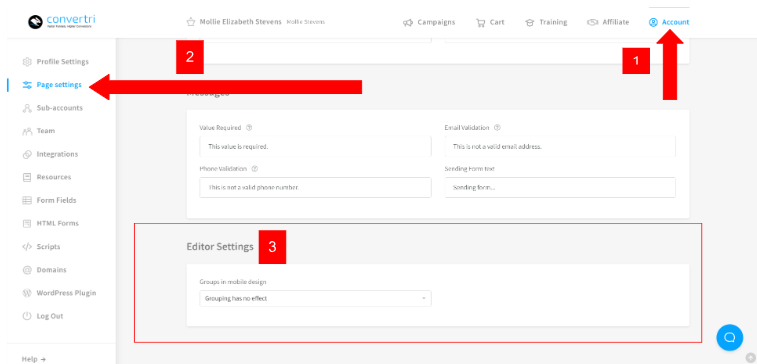Click the Integrations link icon
Viewport: 757px width, 364px height.
pyautogui.click(x=27, y=154)
